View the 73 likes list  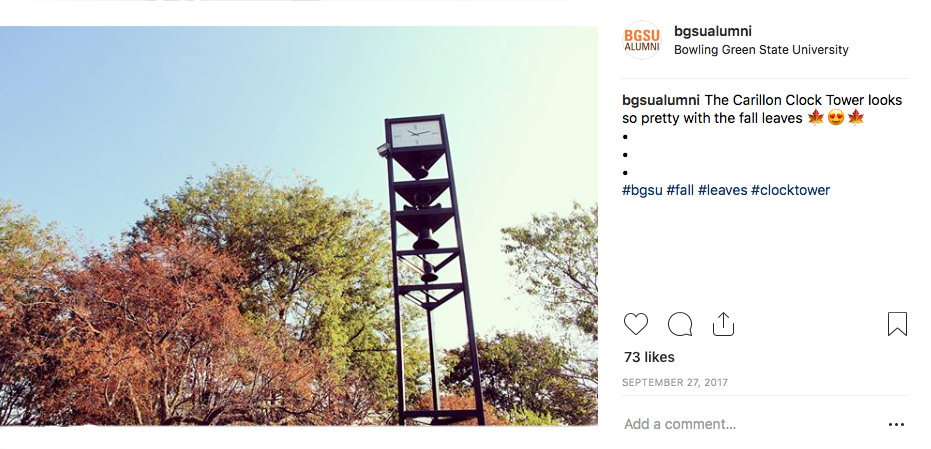point(649,357)
